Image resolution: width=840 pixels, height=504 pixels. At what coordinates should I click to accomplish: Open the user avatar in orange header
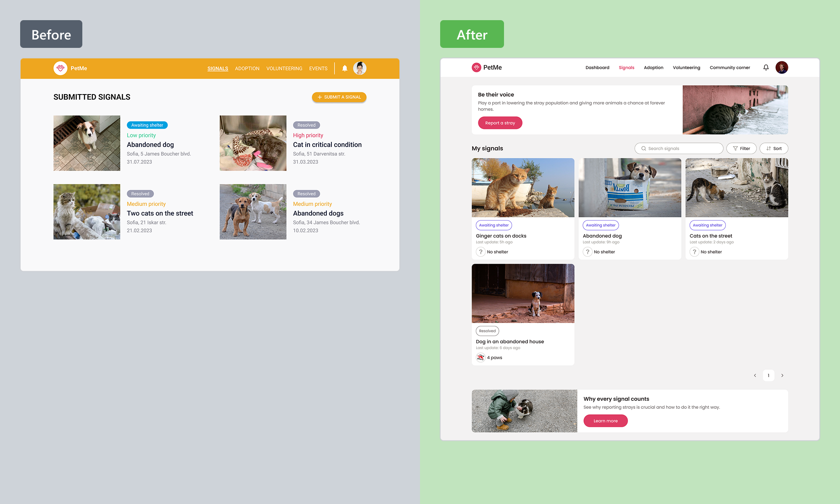pyautogui.click(x=360, y=68)
